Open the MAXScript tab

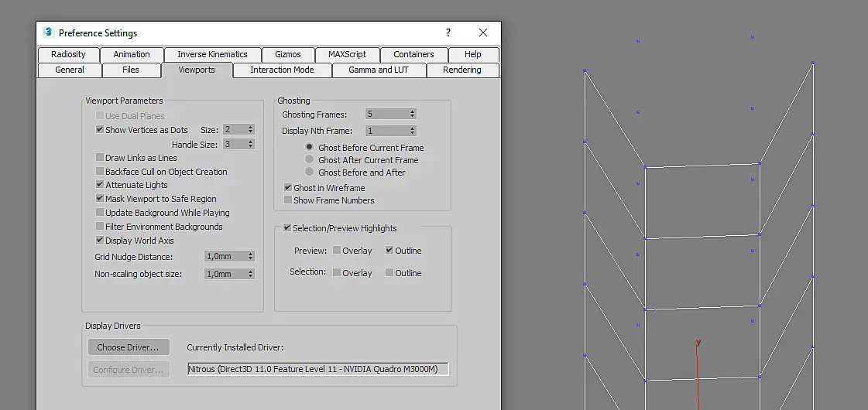click(347, 54)
